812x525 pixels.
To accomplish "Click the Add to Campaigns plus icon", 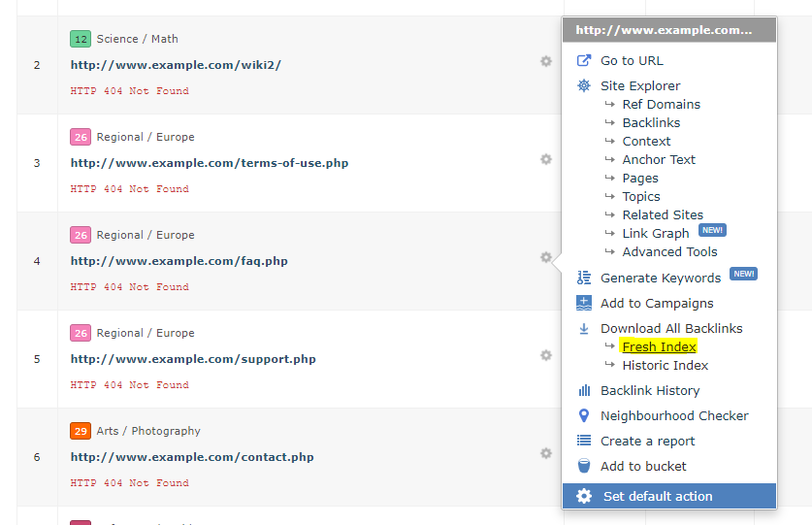I will pos(584,303).
